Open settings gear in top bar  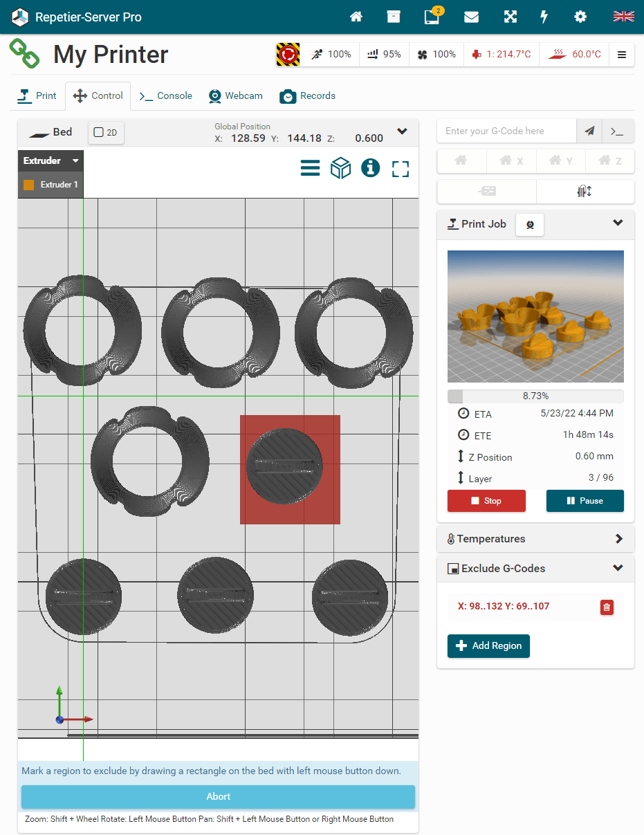[x=580, y=17]
